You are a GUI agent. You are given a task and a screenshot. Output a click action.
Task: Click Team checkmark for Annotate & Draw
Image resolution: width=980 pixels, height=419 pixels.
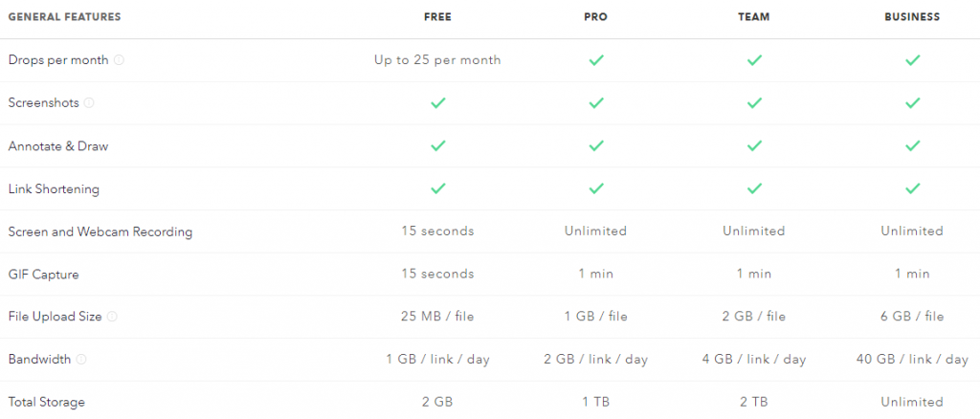pos(754,145)
